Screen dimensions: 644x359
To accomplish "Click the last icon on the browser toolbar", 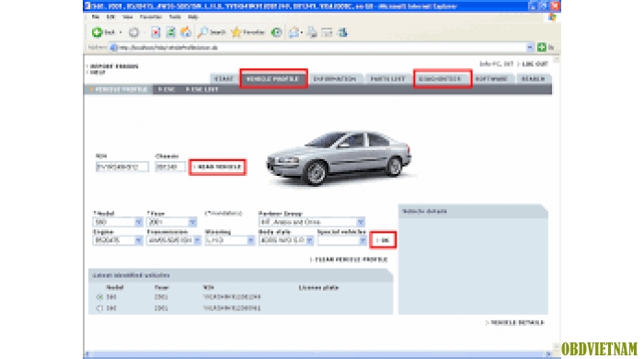I will pyautogui.click(x=342, y=32).
